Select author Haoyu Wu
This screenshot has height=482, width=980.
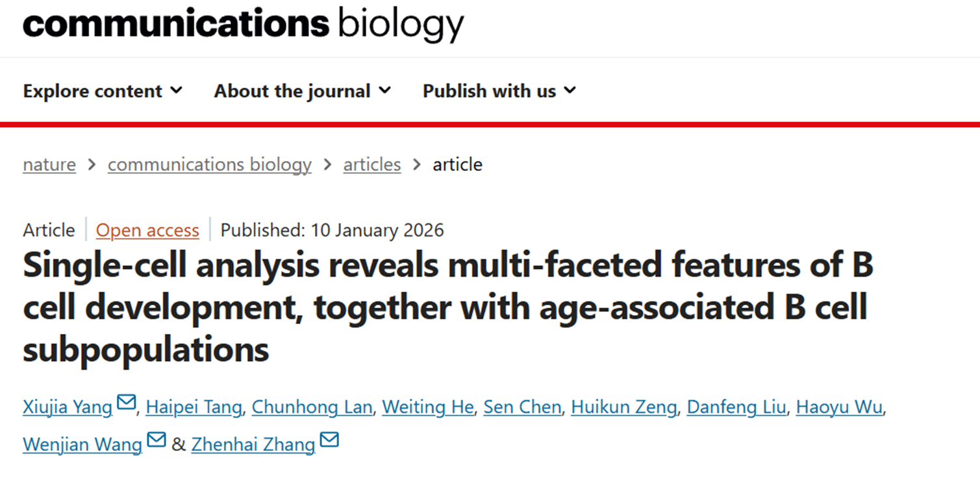point(839,407)
